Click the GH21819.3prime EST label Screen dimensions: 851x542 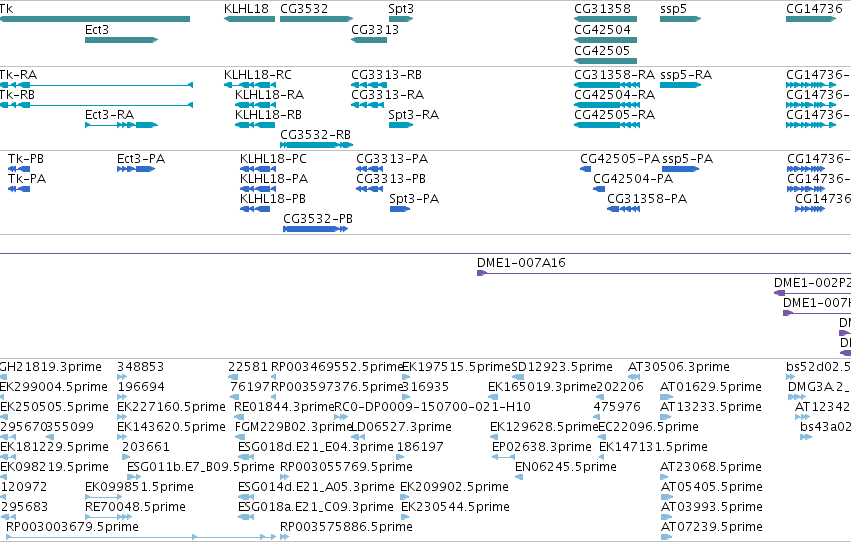[50, 367]
